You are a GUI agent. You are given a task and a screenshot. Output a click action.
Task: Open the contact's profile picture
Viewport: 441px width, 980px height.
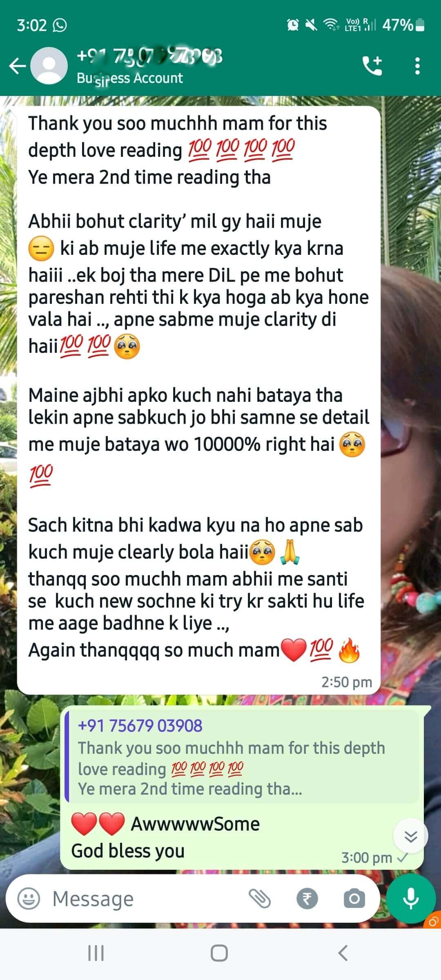pyautogui.click(x=49, y=66)
